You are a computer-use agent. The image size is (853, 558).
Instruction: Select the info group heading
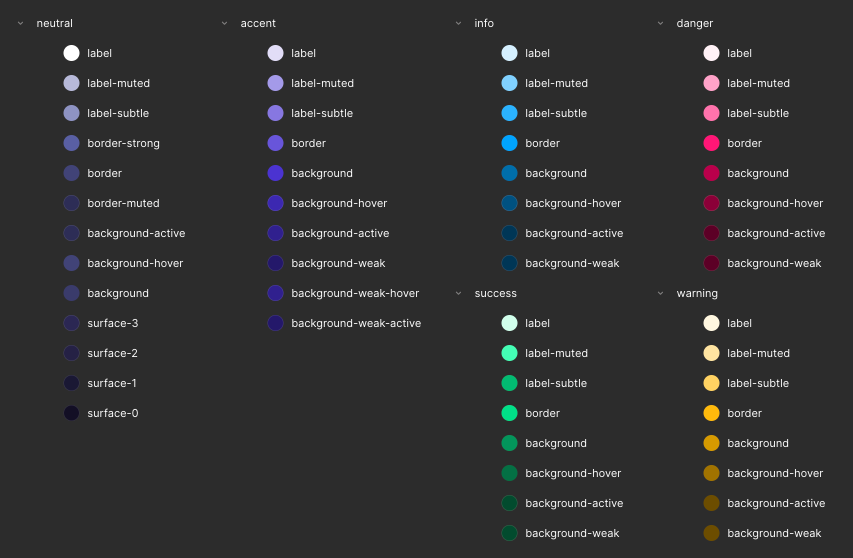(484, 23)
